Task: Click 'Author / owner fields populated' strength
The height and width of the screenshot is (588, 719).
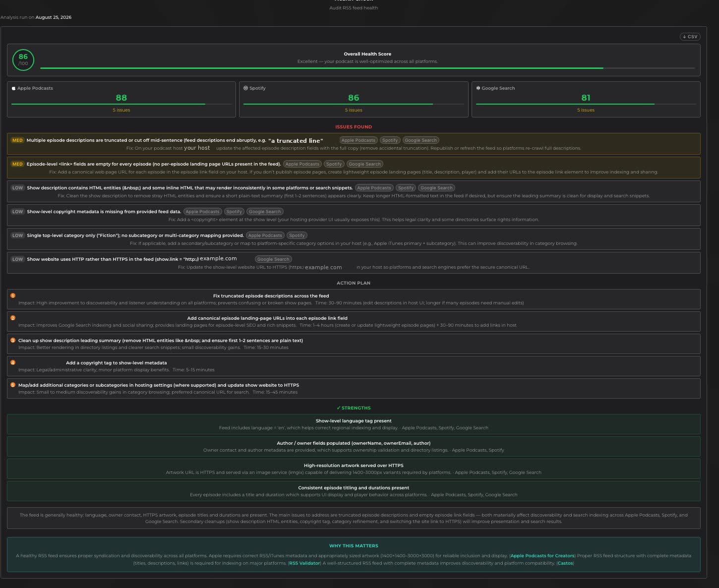Action: pyautogui.click(x=354, y=443)
